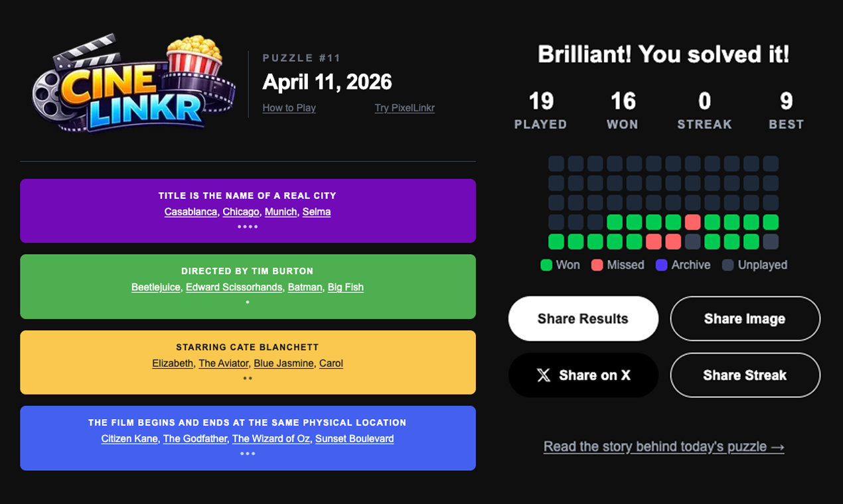Click the X icon in Share on X
The width and height of the screenshot is (843, 504).
coord(544,375)
